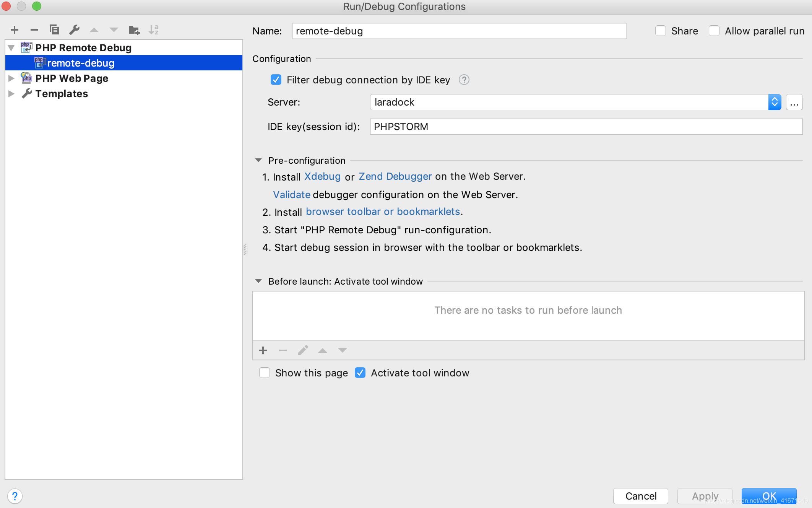Move configuration up in the toolbar
Image resolution: width=812 pixels, height=508 pixels.
[x=94, y=30]
